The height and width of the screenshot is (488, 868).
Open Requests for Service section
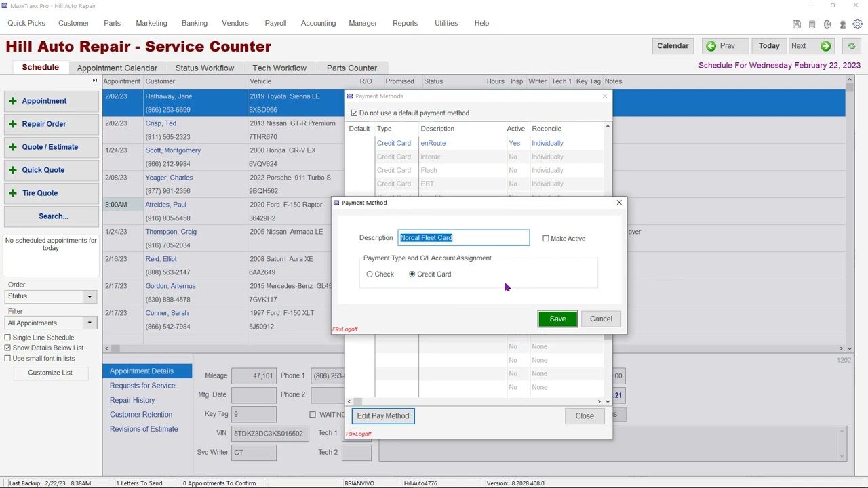point(142,386)
